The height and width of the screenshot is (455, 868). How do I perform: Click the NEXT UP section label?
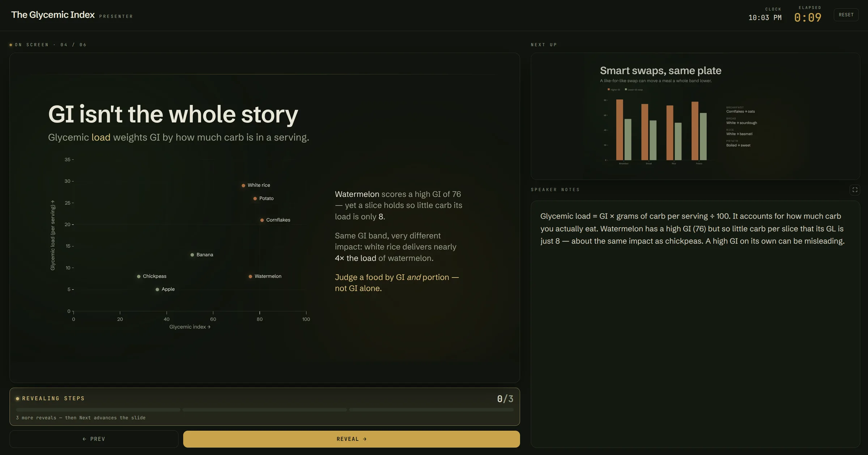click(544, 45)
